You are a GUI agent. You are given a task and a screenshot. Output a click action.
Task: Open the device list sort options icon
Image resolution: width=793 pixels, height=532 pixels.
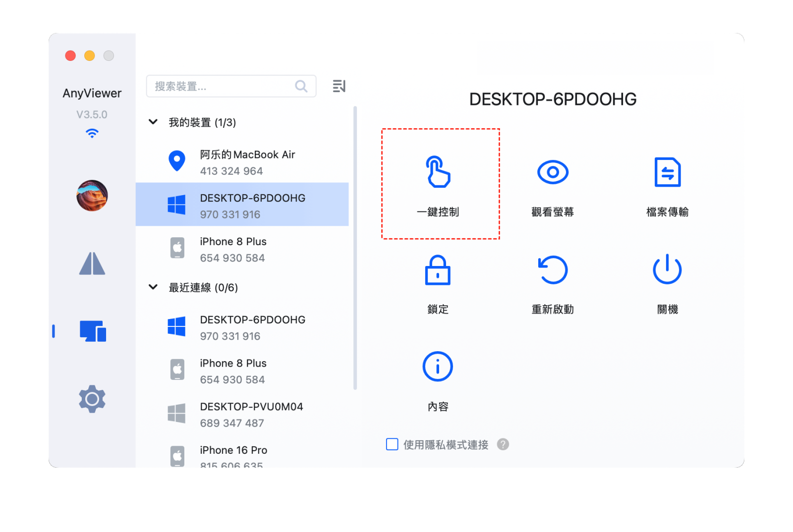(339, 86)
